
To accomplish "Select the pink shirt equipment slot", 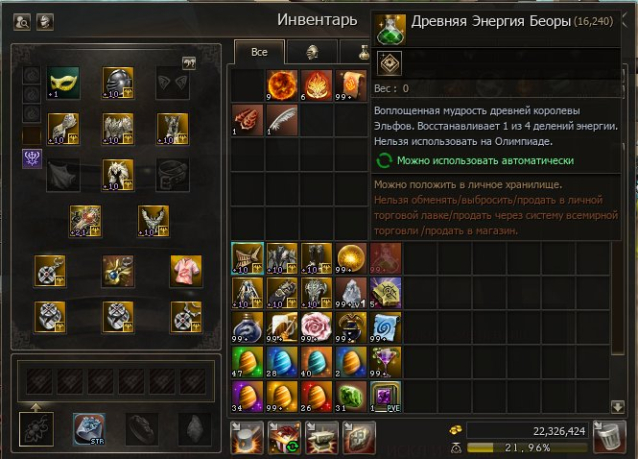I will point(186,271).
